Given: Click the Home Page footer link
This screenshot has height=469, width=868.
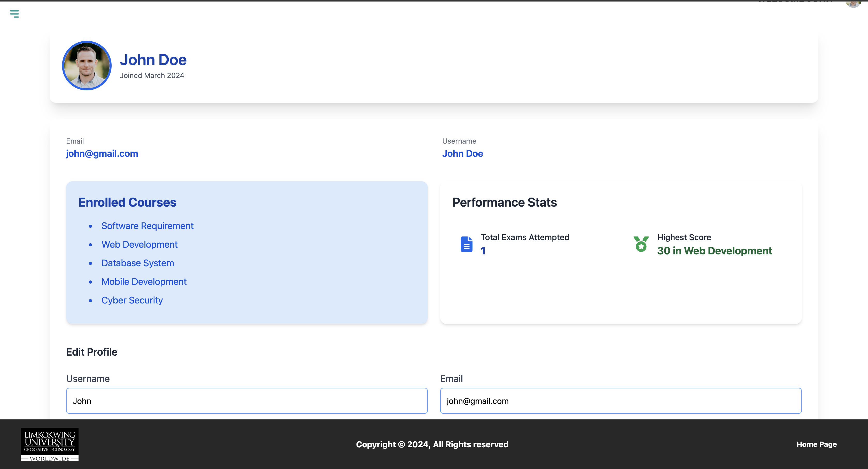Looking at the screenshot, I should pos(816,444).
